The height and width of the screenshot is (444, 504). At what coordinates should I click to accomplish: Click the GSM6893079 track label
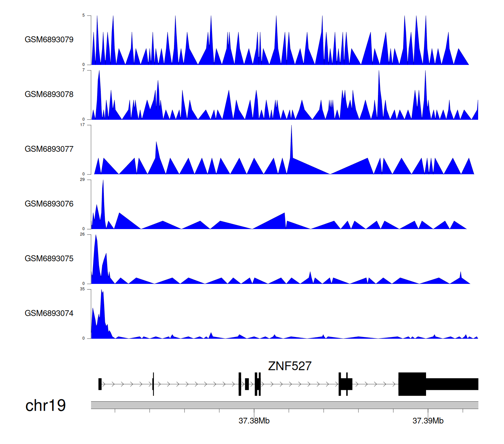click(x=49, y=40)
